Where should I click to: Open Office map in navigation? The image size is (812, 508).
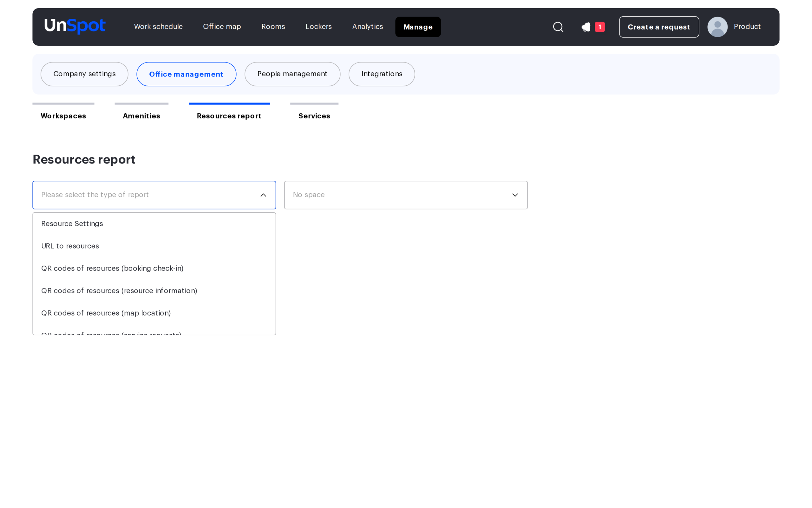[x=222, y=27]
